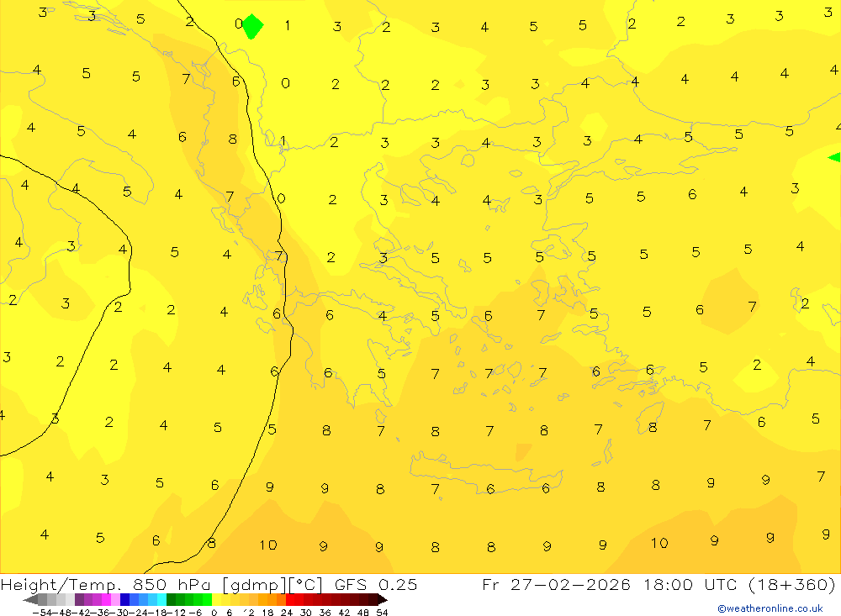The width and height of the screenshot is (841, 616).
Task: Select the '18:00 UTC' time text
Action: tap(692, 584)
